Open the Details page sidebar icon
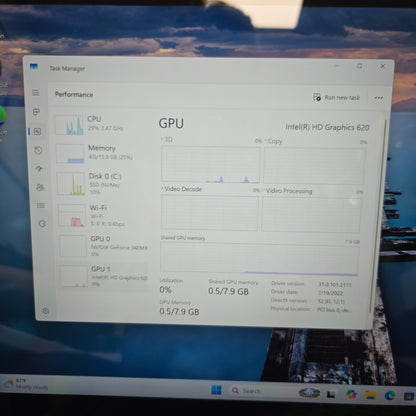The width and height of the screenshot is (416, 416). click(41, 205)
